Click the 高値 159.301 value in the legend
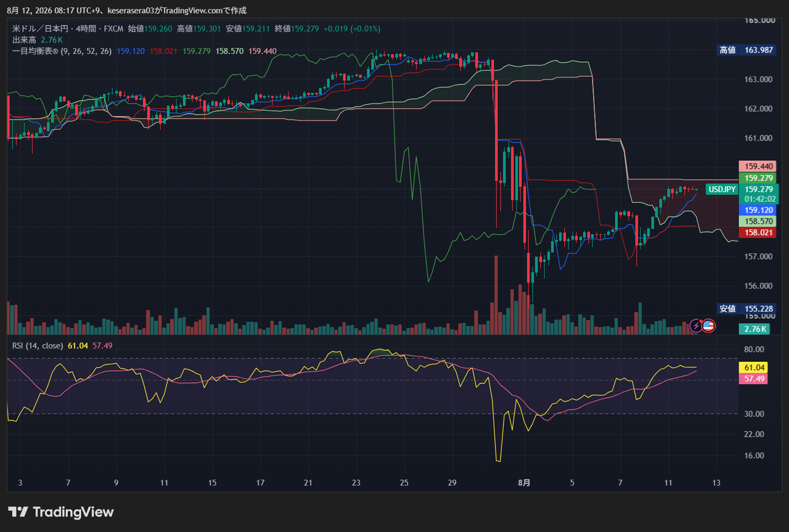 198,28
